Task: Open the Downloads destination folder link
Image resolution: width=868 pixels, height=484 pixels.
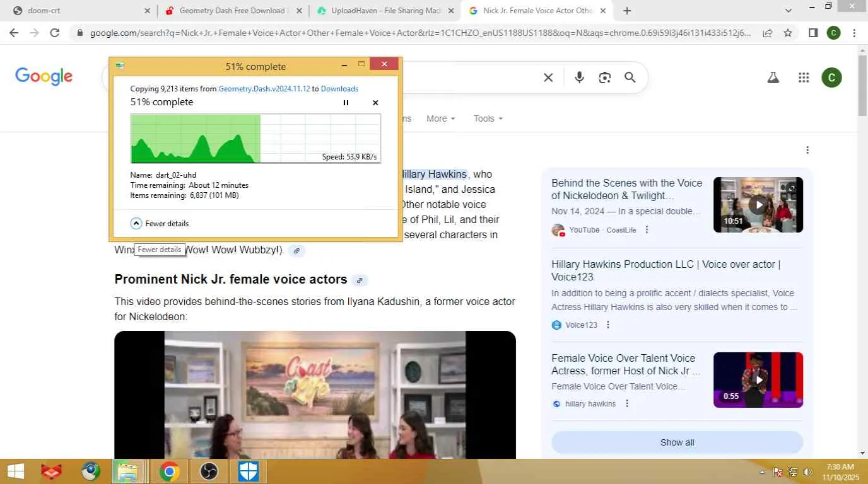Action: [339, 89]
